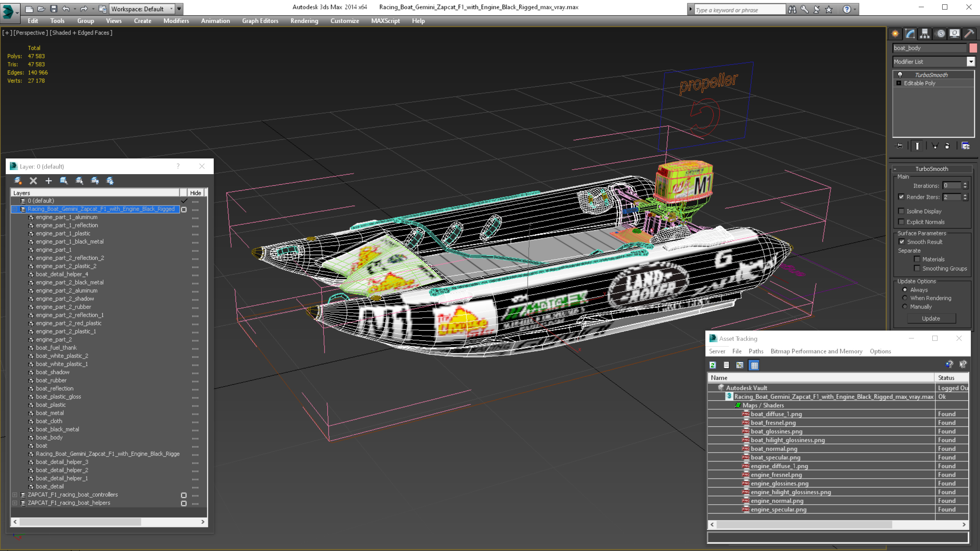This screenshot has height=551, width=980.
Task: Toggle Show End Result in modifier stack
Action: coord(917,146)
